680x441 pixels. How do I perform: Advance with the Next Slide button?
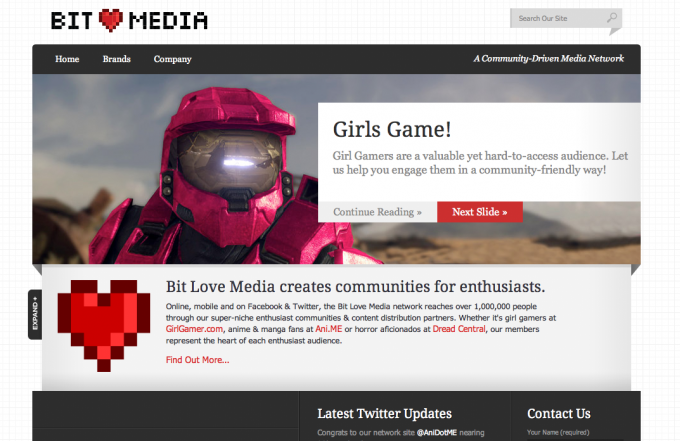480,212
